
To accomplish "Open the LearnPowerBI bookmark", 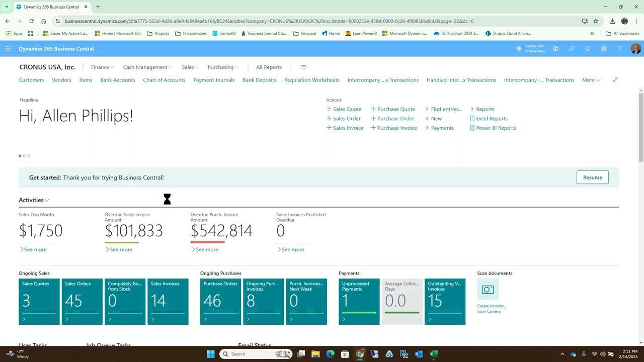I will (361, 34).
